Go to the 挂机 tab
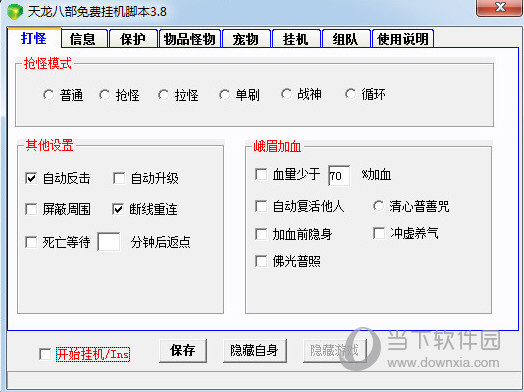This screenshot has height=392, width=524. click(296, 39)
